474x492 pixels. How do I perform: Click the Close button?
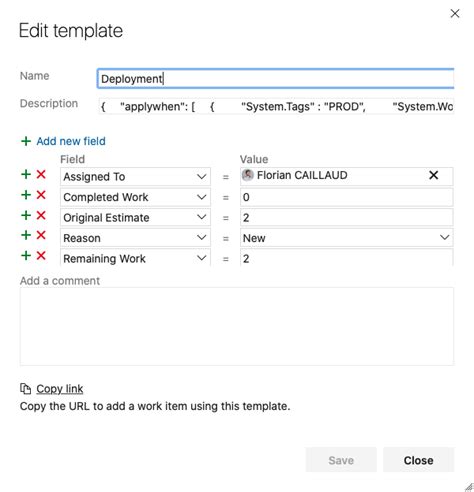click(x=418, y=460)
